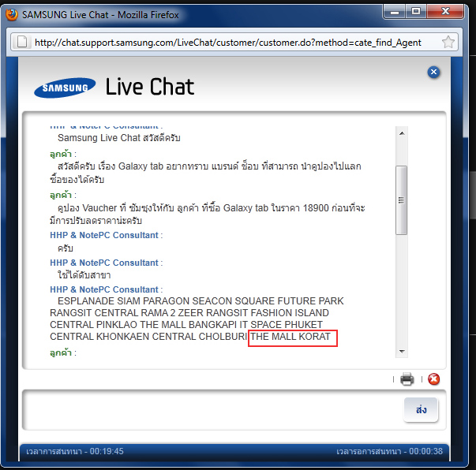Click the text 'CENTRAL KHONKAEN'

tap(99, 337)
